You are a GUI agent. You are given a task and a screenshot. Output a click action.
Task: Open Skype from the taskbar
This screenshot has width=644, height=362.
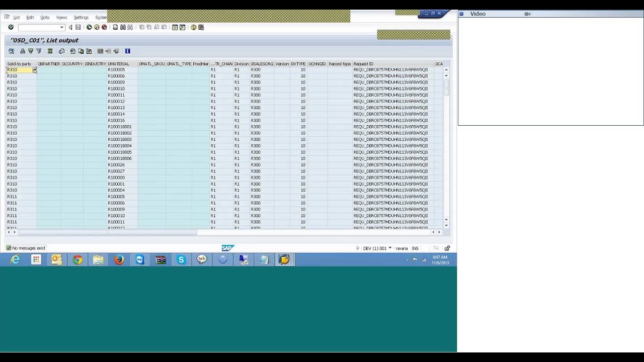pos(181,259)
